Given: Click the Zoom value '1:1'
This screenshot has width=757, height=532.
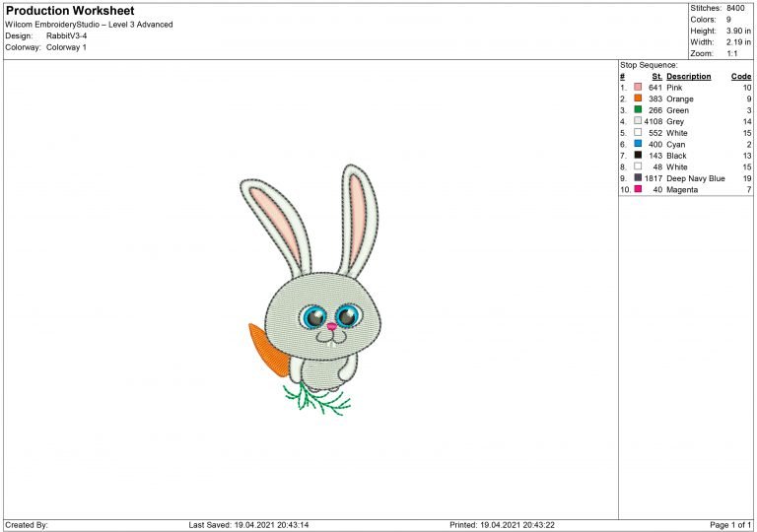Looking at the screenshot, I should click(732, 53).
